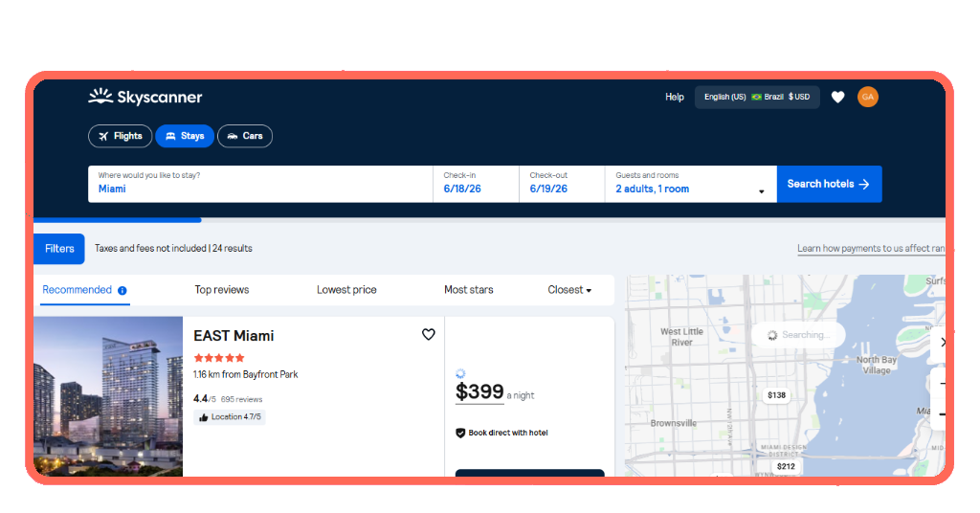Click the 24 results text
The width and height of the screenshot is (980, 513).
[232, 248]
